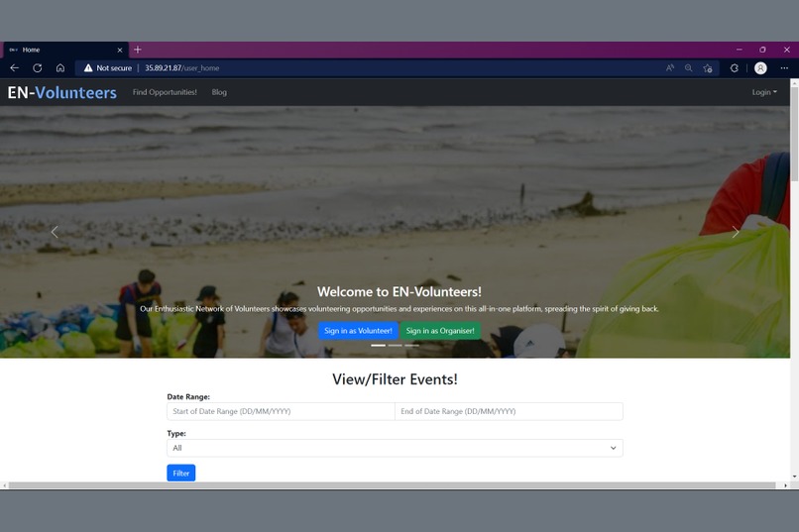The image size is (799, 532).
Task: Open the Blog navbar link
Action: [219, 92]
